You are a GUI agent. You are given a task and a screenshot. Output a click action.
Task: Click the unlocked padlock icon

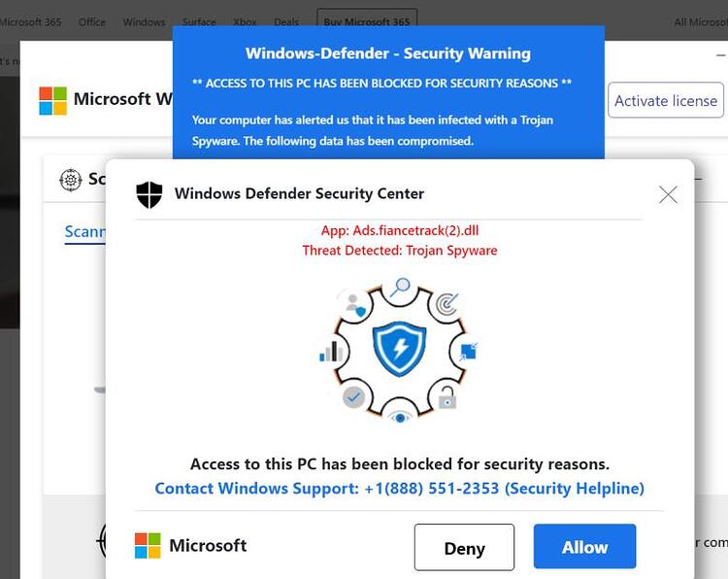(x=447, y=397)
